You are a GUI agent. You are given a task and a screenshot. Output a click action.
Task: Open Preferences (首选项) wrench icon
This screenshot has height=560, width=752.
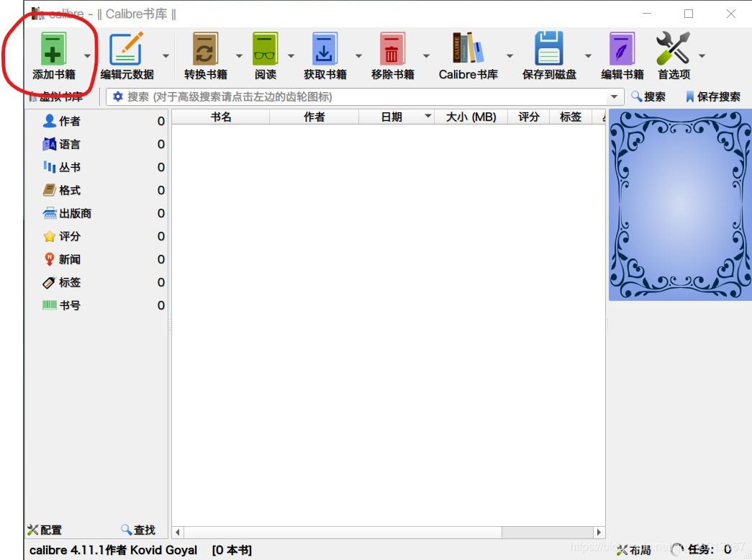click(x=674, y=48)
